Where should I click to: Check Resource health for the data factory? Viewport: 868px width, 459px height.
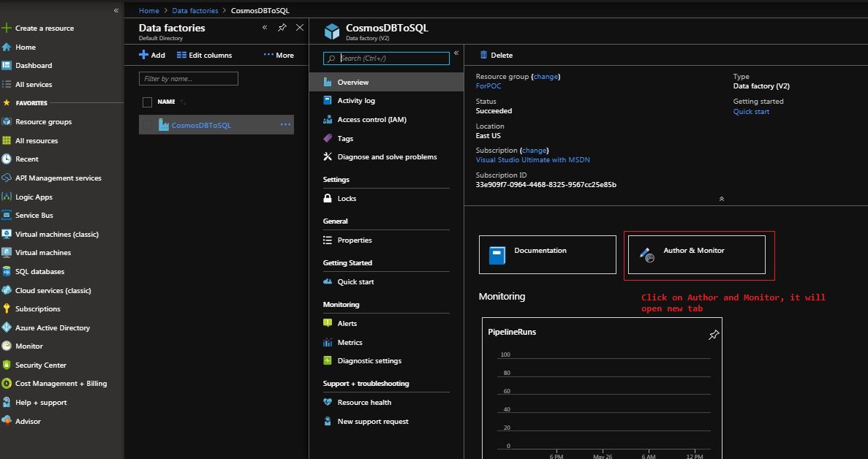click(x=363, y=402)
